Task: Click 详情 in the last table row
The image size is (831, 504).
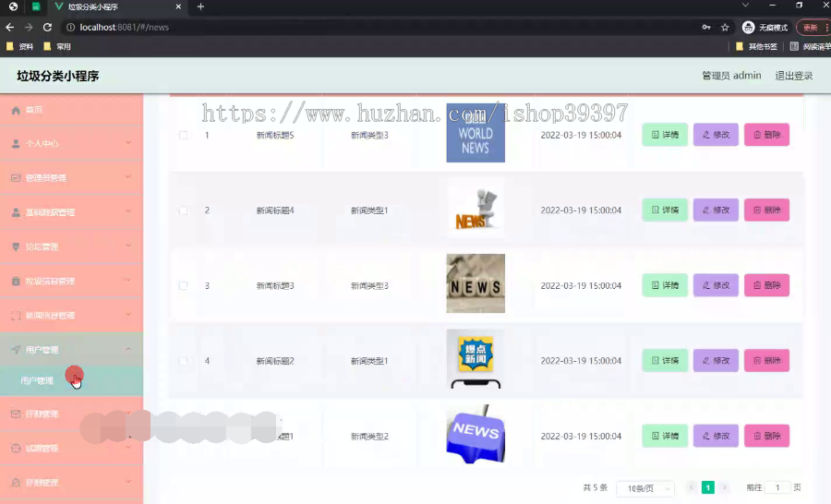Action: click(x=665, y=436)
